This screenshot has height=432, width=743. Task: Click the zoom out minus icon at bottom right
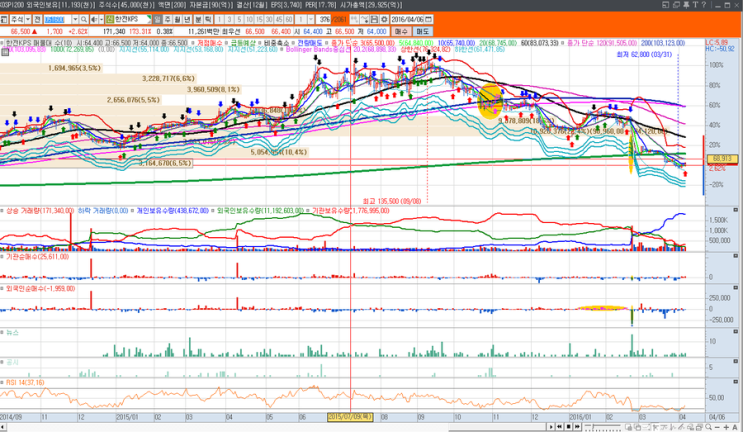click(x=717, y=427)
